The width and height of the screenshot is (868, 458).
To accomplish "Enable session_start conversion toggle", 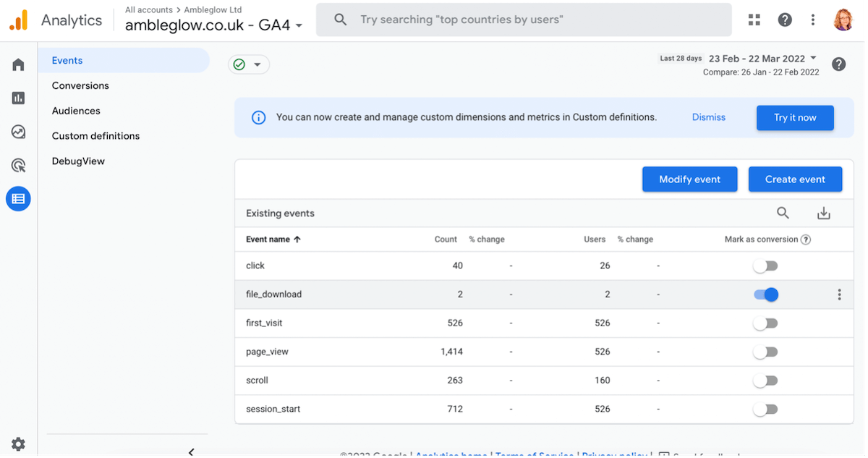I will pos(765,410).
